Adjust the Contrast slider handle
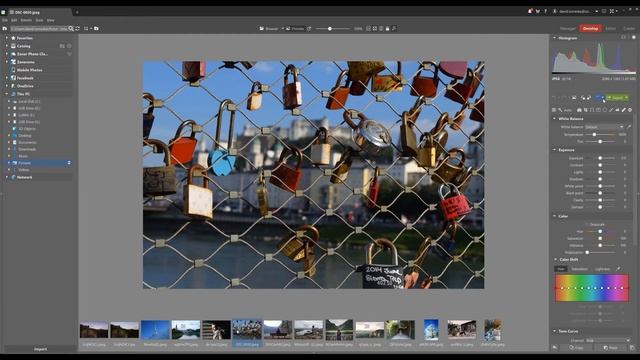 (600, 165)
